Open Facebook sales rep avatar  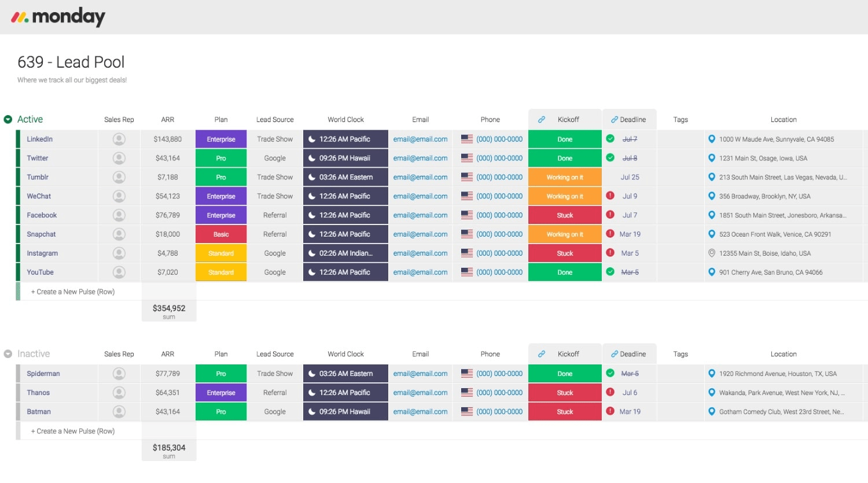(x=119, y=215)
